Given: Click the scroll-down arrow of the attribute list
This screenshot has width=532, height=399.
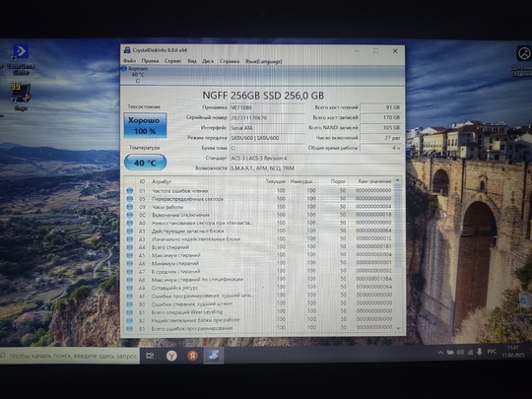Looking at the screenshot, I should pyautogui.click(x=398, y=328).
